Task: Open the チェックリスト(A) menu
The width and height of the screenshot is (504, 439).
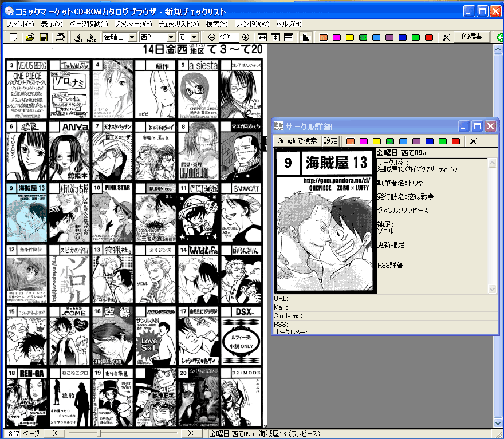Action: point(179,24)
